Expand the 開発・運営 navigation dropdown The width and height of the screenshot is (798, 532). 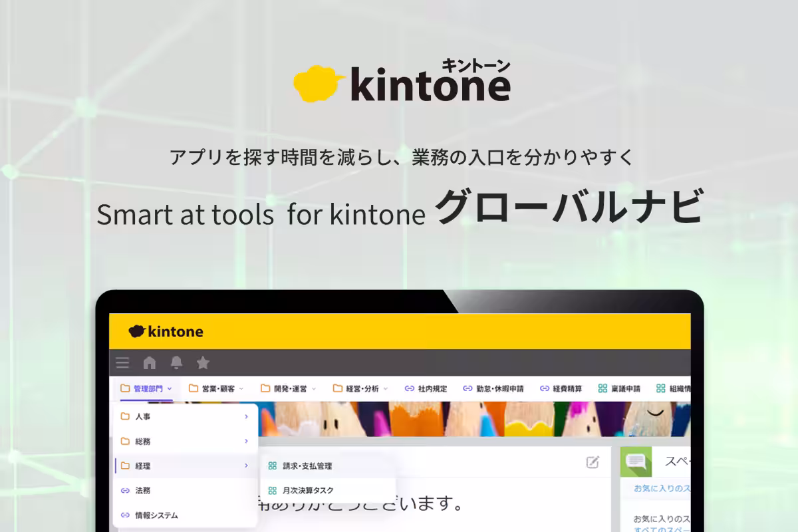pyautogui.click(x=289, y=388)
